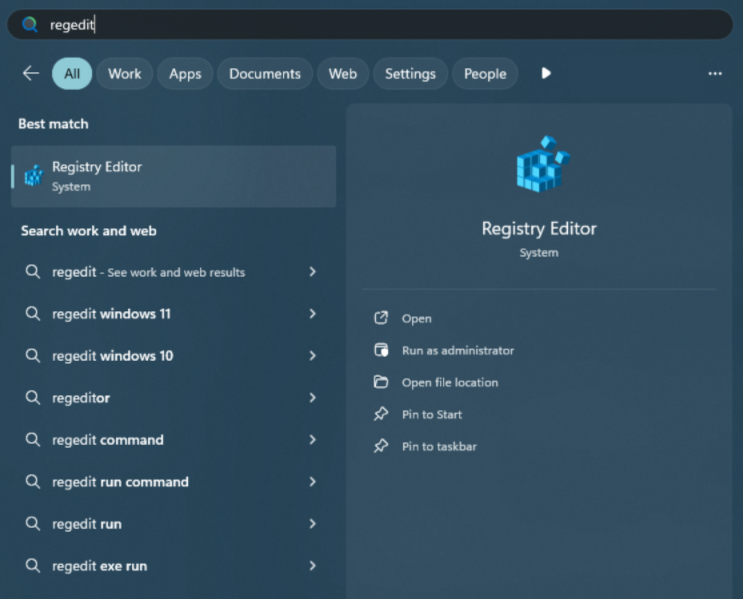Viewport: 743px width, 599px height.
Task: Click the Pin to taskbar pin icon
Action: [381, 446]
